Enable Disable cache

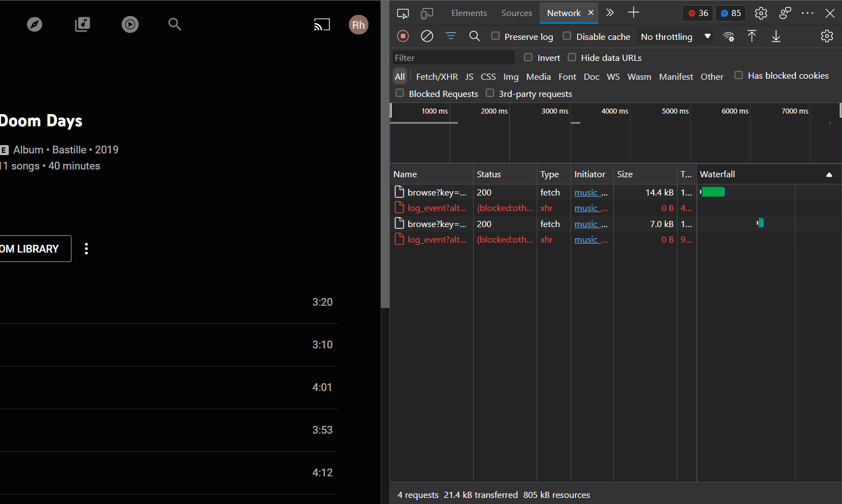[x=567, y=36]
